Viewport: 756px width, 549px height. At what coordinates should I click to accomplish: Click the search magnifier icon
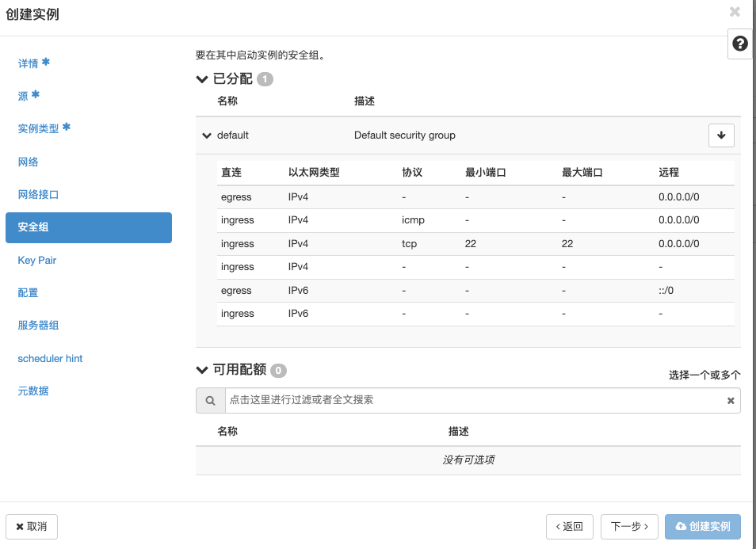pos(210,401)
